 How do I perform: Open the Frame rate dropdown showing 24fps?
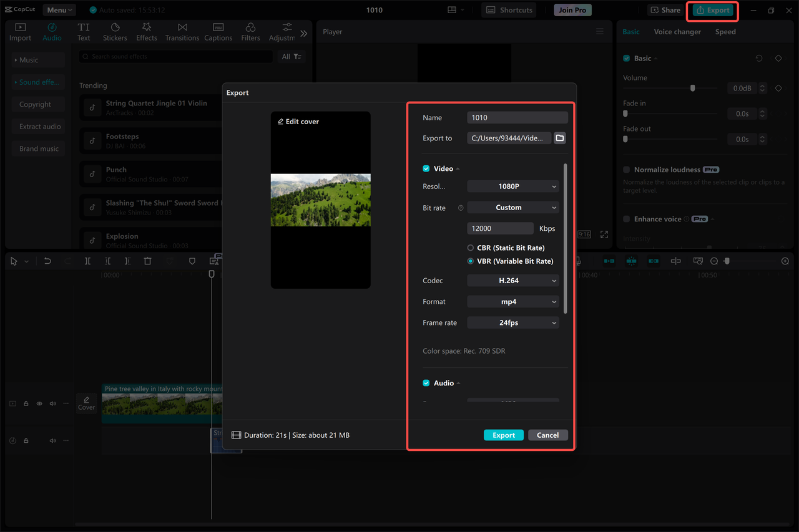(x=512, y=322)
